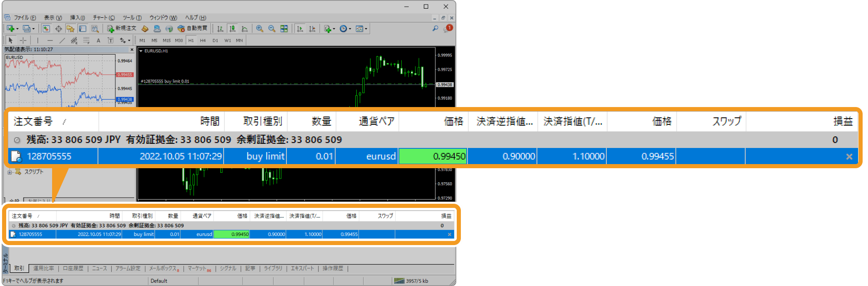Viewport: 868px width, 286px height.
Task: Switch chart to bar chart icon
Action: click(220, 29)
